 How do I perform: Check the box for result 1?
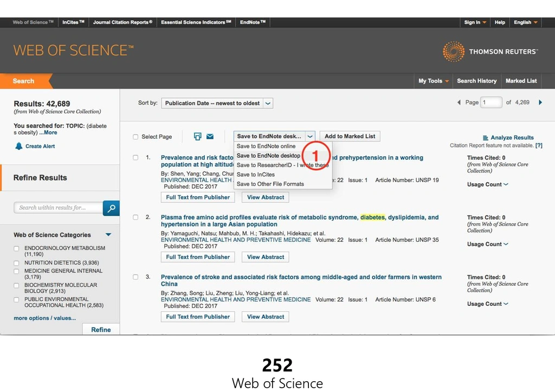coord(135,158)
